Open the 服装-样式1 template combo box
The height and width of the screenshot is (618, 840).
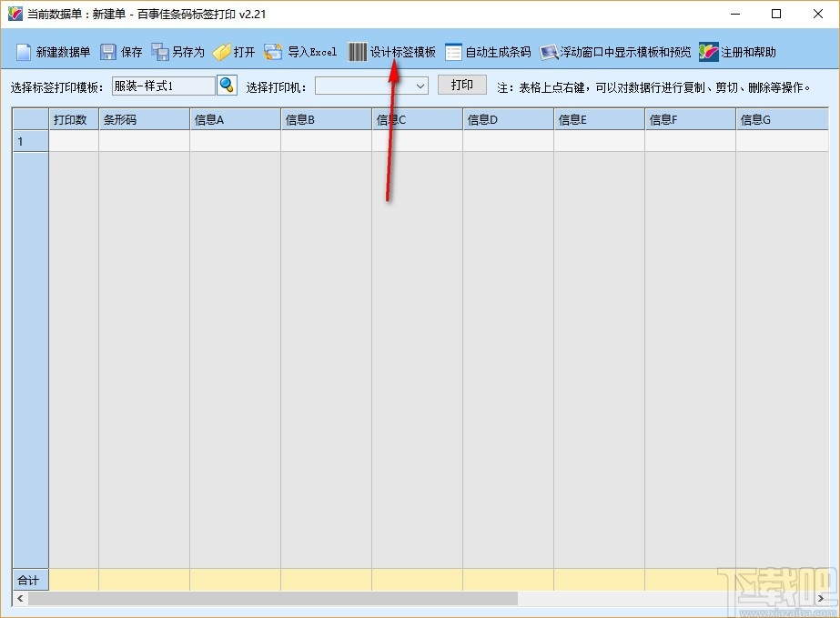click(x=164, y=85)
